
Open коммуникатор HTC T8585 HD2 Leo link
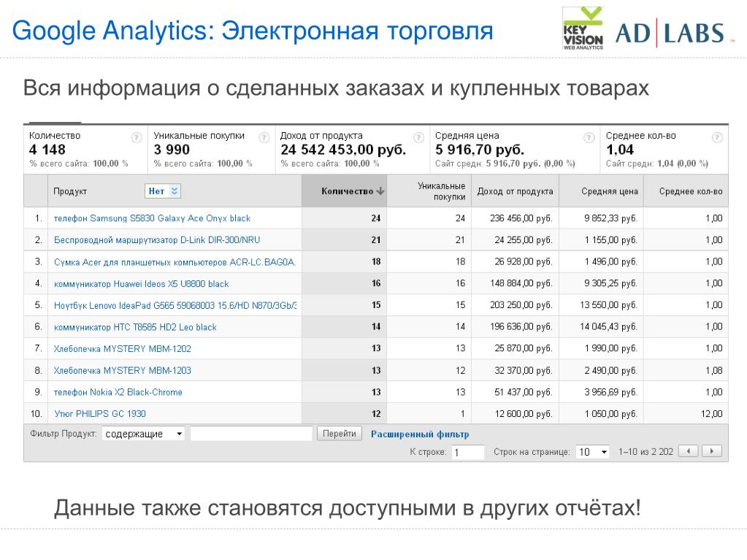(x=135, y=327)
